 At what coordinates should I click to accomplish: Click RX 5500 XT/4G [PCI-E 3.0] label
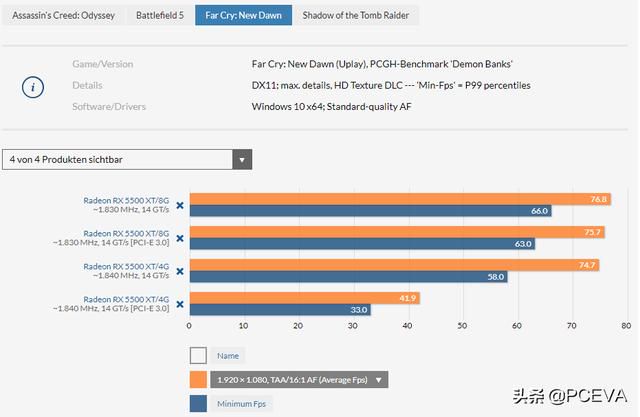click(x=111, y=304)
